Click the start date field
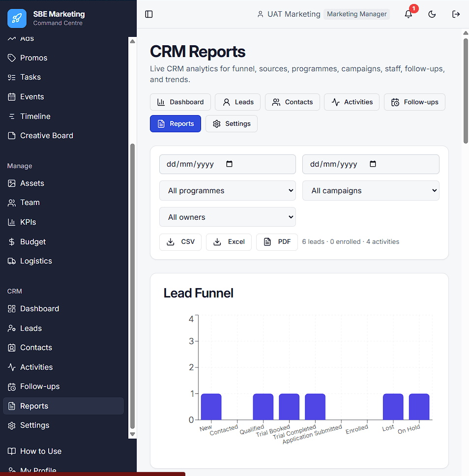Viewport: 469px width, 476px height. point(227,164)
